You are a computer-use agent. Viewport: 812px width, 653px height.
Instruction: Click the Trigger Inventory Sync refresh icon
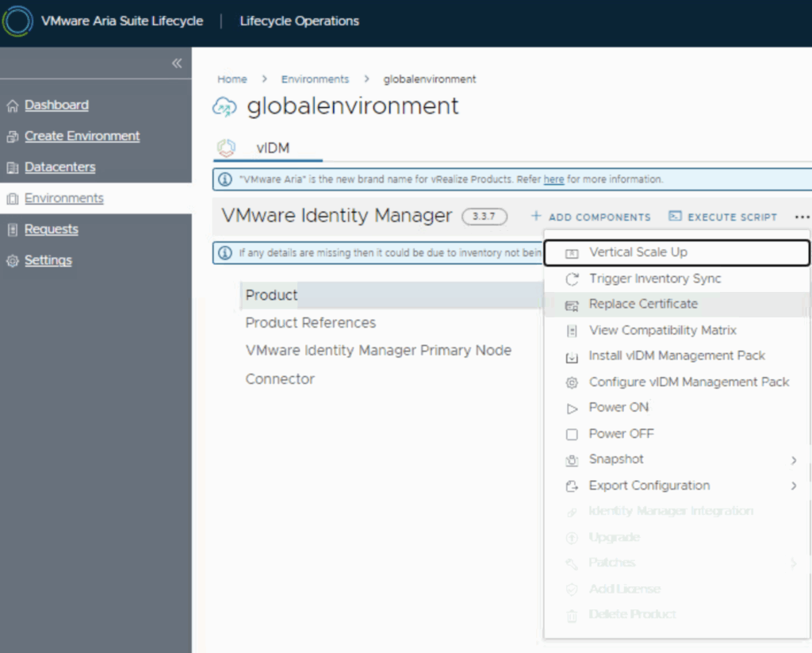pyautogui.click(x=572, y=279)
